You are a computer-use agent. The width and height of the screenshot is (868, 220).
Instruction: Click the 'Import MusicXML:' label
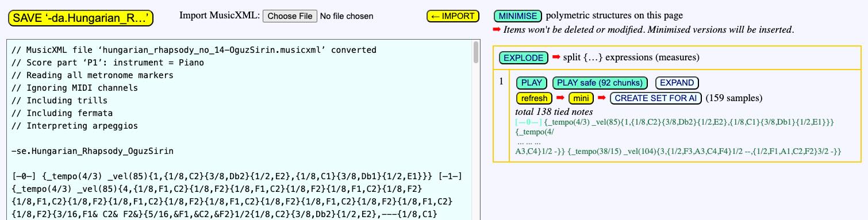click(x=220, y=16)
